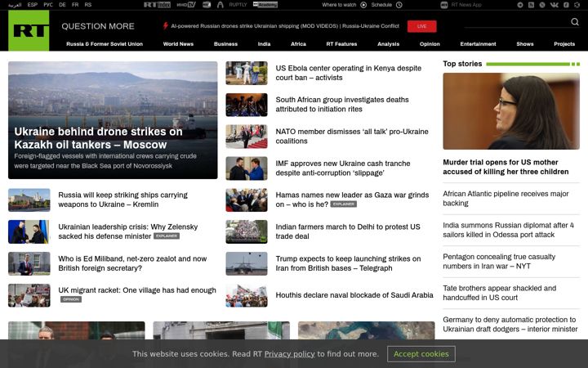The height and width of the screenshot is (368, 588).
Task: Open Russia & Former Soviet Union section
Action: tap(105, 44)
